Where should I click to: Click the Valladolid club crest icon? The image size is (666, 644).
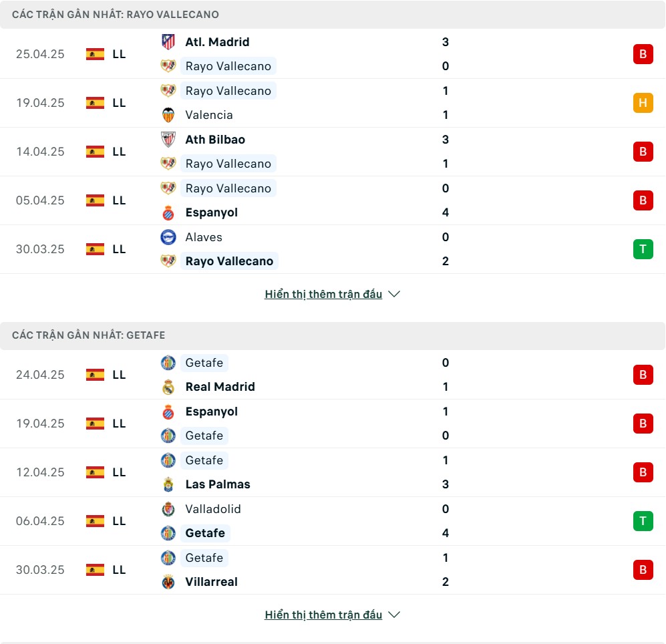pyautogui.click(x=168, y=509)
